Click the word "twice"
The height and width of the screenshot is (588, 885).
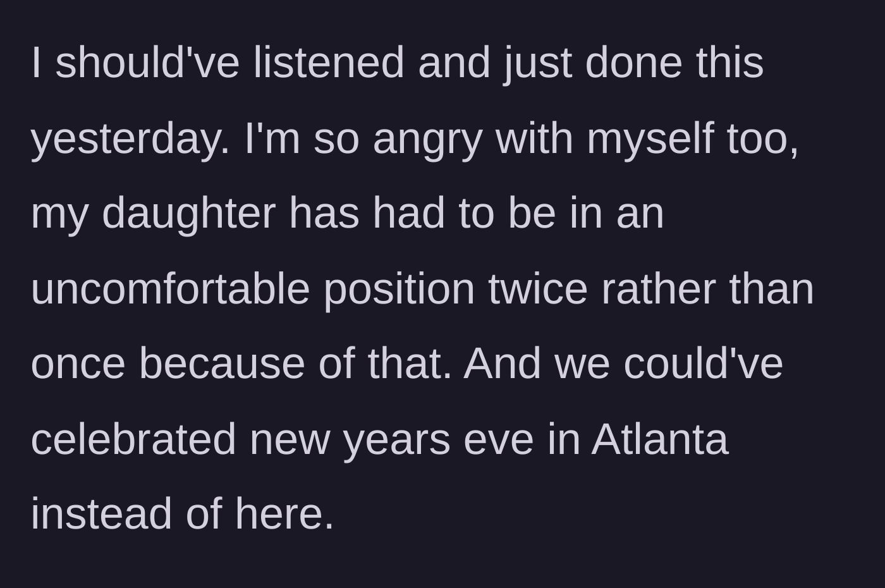[x=538, y=288]
